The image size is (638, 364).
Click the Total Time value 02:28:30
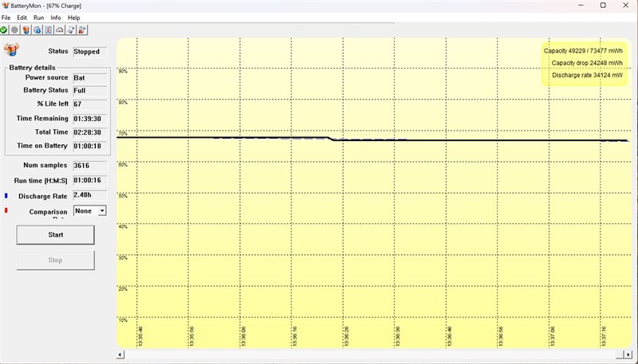pos(90,132)
